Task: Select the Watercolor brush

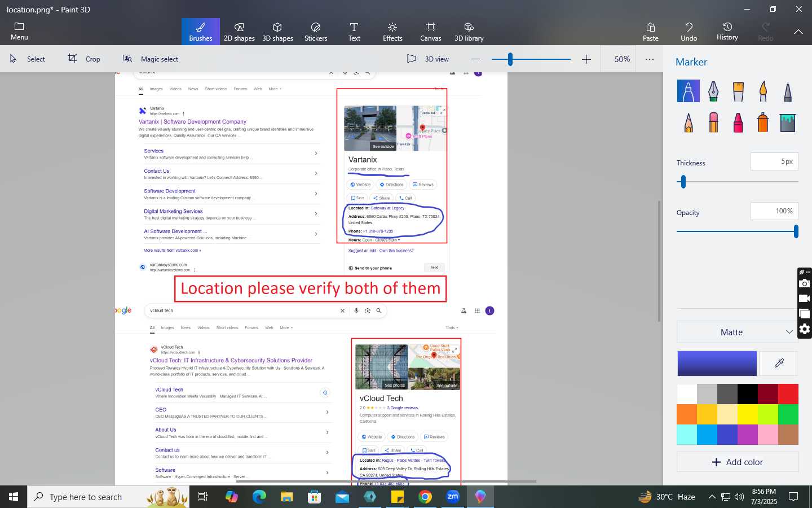Action: (x=763, y=91)
